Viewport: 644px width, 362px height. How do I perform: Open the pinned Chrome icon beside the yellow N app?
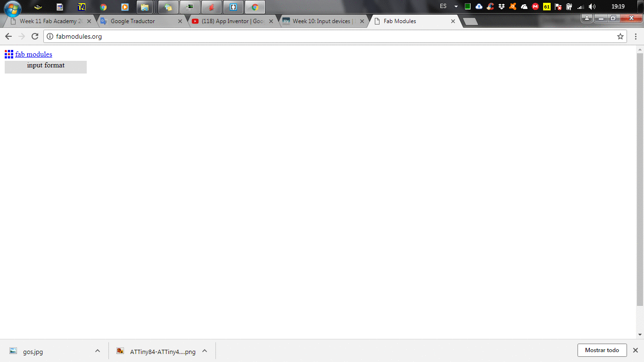click(x=103, y=7)
